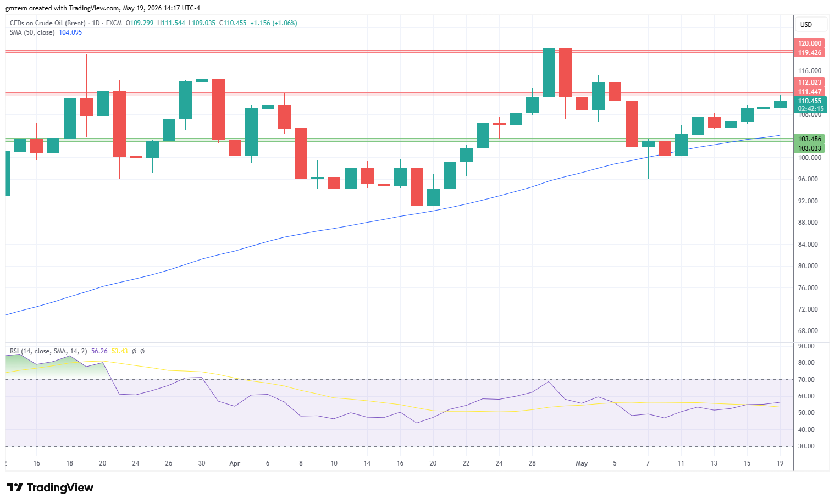Click the CFDs on Crude Oil (Brent) symbol title

48,23
